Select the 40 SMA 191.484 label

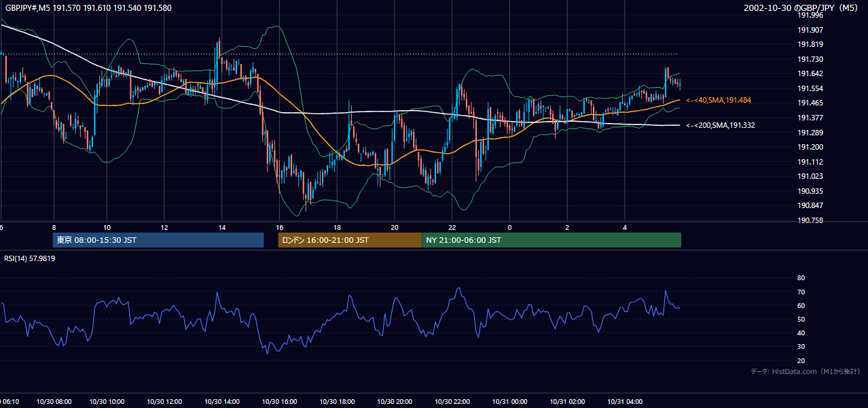(718, 101)
